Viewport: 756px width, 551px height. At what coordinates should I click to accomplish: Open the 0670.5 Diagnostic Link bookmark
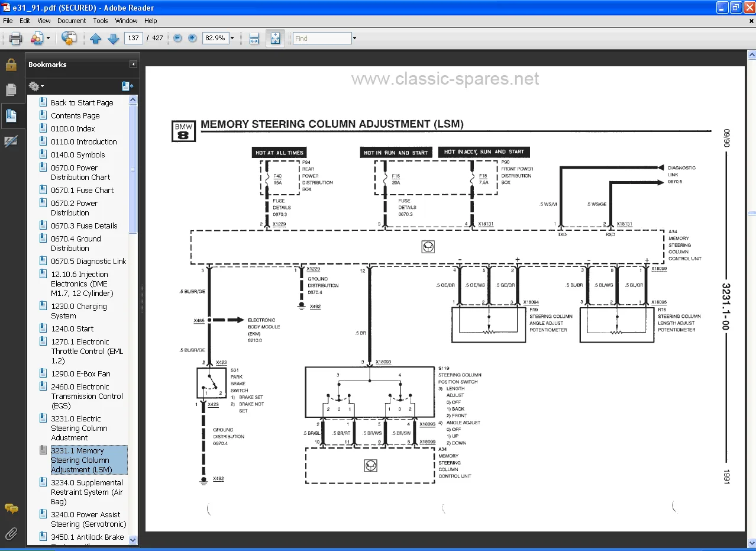[x=89, y=261]
